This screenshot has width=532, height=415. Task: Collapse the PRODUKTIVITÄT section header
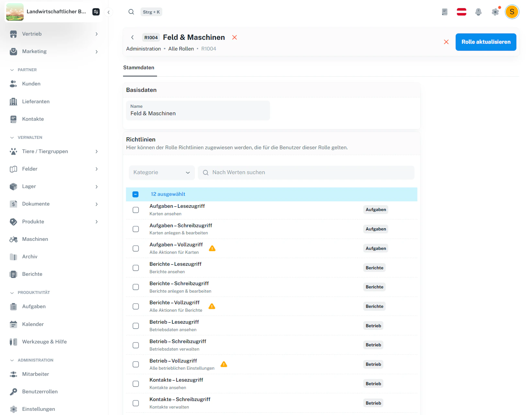(x=30, y=293)
